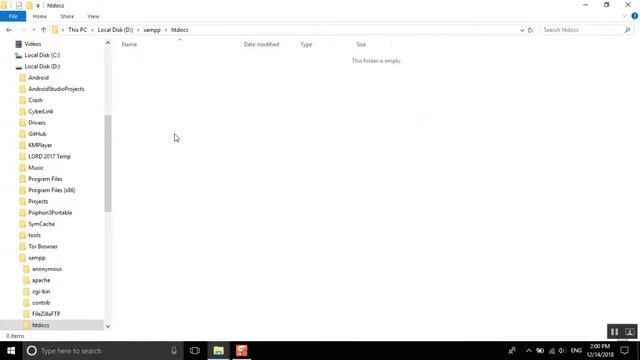Click This PC in address bar

coord(77,30)
